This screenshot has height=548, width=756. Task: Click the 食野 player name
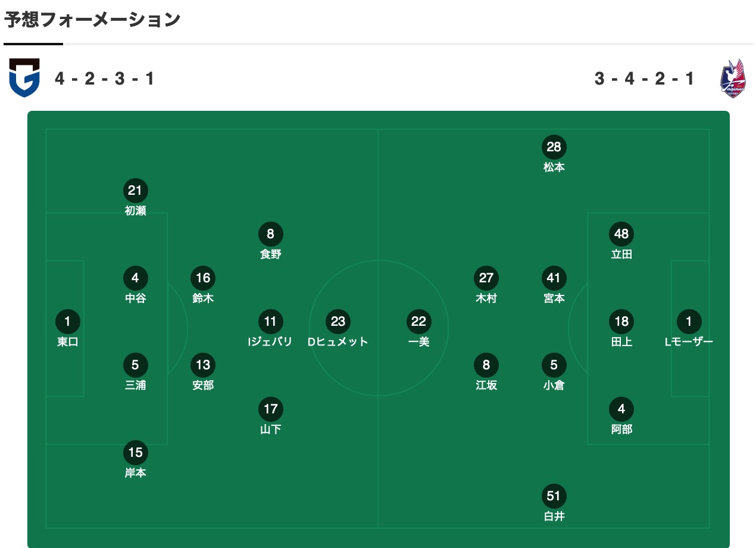click(270, 254)
